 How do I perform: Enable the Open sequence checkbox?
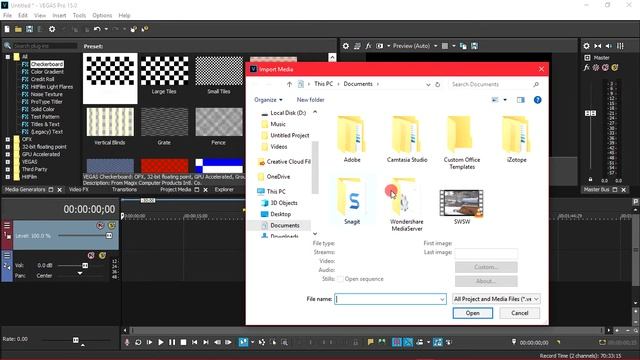[x=340, y=279]
